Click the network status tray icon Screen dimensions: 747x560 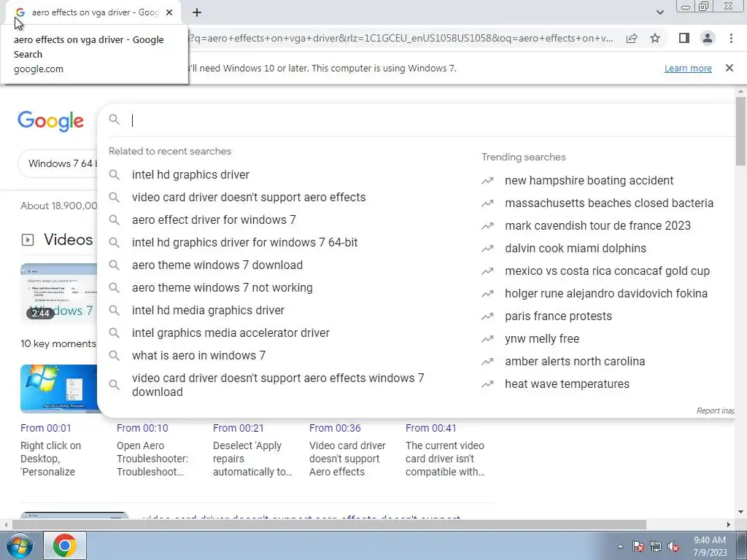(656, 546)
